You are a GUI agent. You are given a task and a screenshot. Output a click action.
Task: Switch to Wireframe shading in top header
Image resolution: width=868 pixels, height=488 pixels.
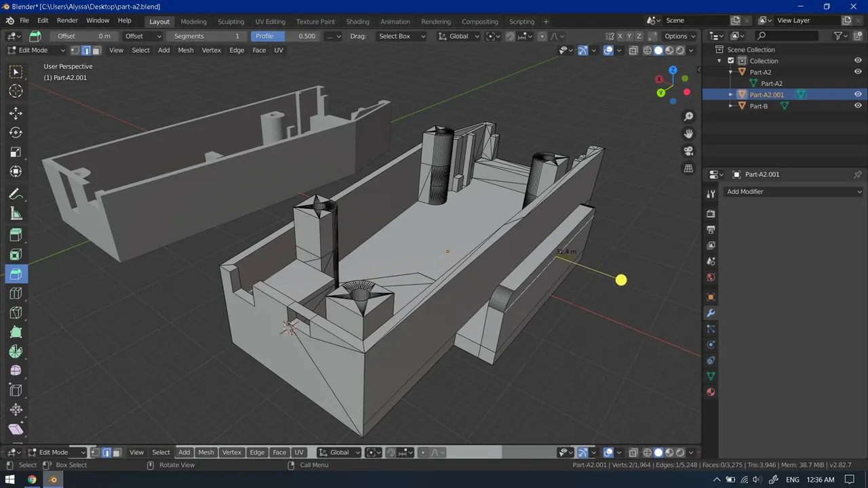coord(648,50)
